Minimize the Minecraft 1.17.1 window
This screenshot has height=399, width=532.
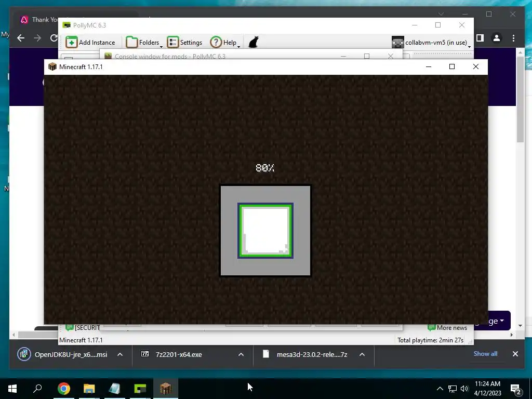pyautogui.click(x=429, y=66)
